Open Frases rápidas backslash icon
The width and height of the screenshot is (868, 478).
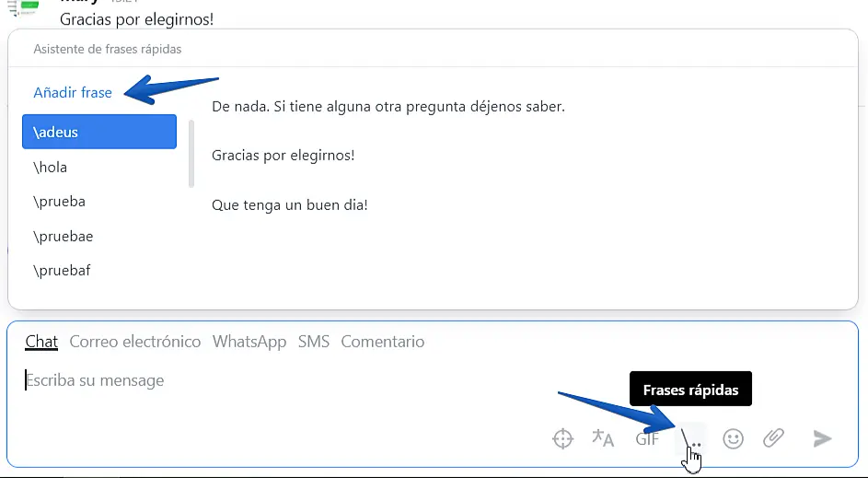pos(690,438)
